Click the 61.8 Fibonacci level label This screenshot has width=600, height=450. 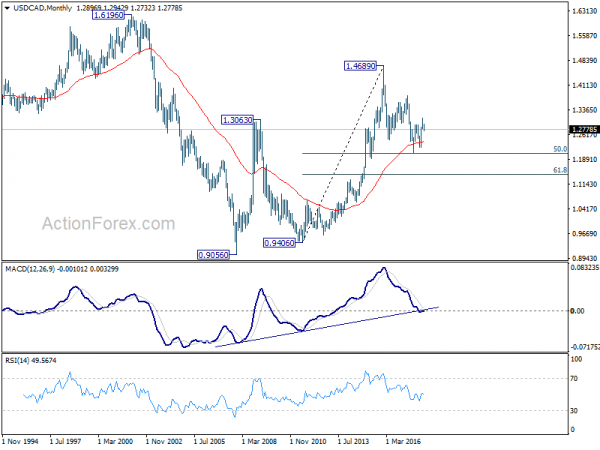[560, 170]
